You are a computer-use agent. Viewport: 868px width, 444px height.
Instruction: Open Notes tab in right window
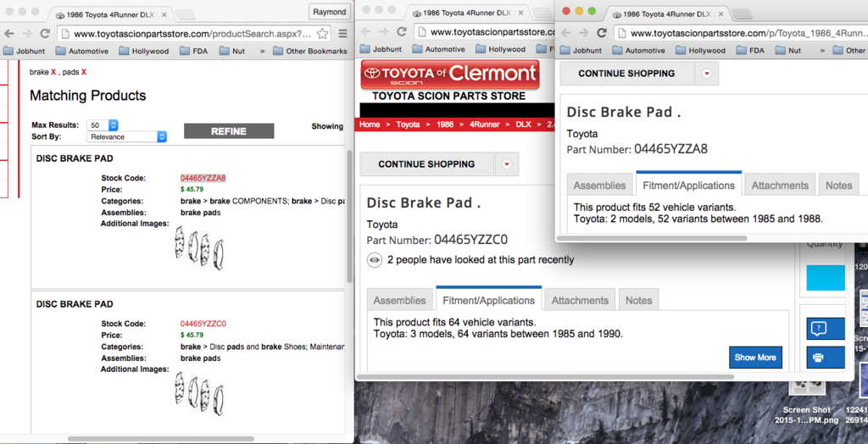[838, 185]
